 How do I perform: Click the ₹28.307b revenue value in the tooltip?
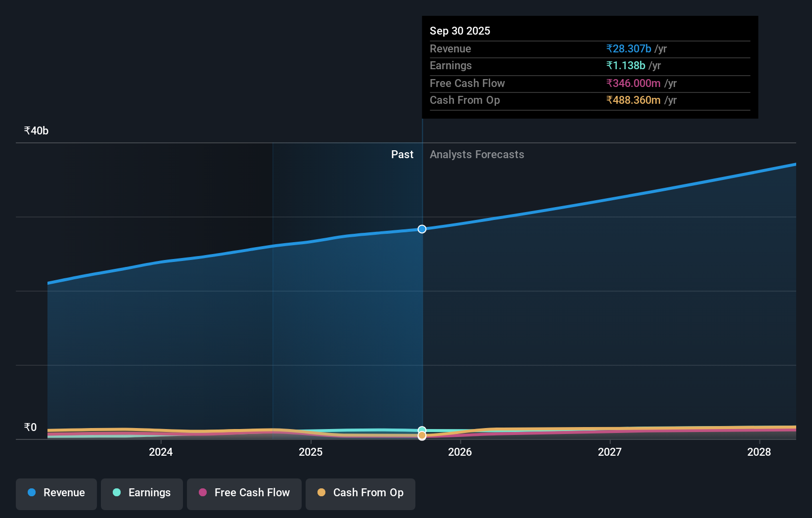[628, 48]
